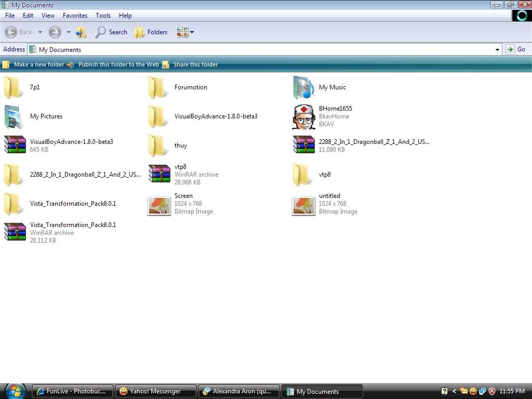Open the Search pane
The height and width of the screenshot is (399, 532).
pyautogui.click(x=111, y=32)
